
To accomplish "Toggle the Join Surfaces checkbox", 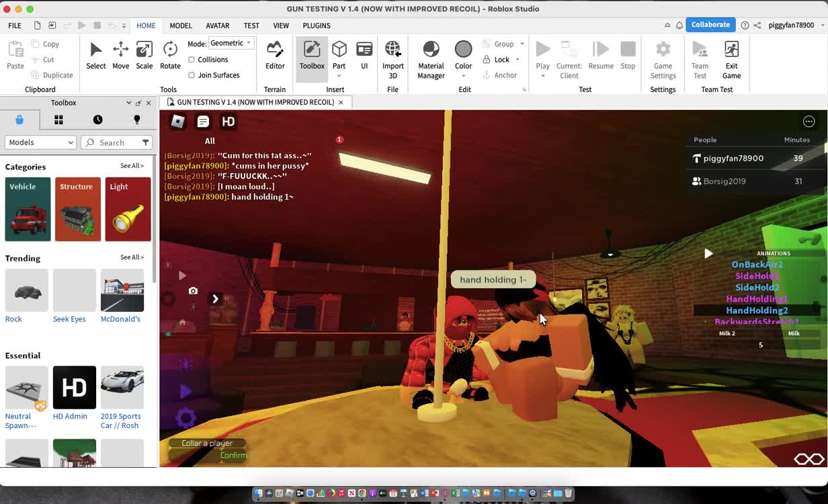I will 192,75.
